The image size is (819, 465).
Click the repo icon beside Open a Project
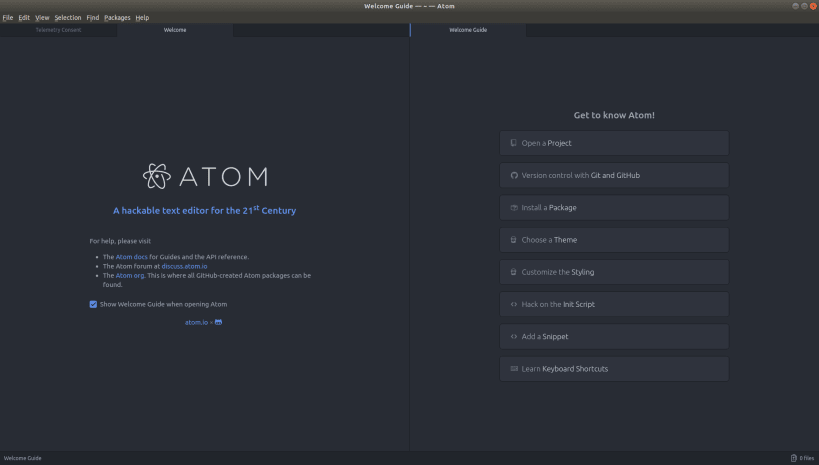pyautogui.click(x=513, y=143)
